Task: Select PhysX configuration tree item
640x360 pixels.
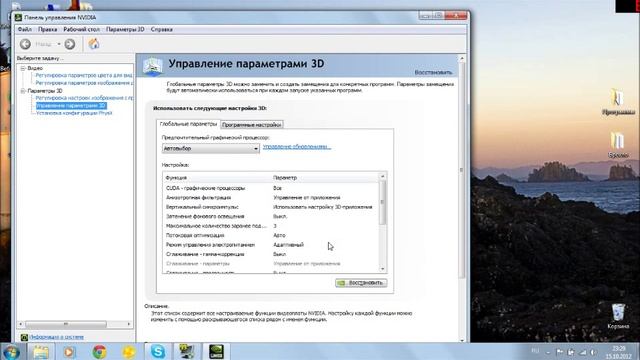Action: pos(74,113)
